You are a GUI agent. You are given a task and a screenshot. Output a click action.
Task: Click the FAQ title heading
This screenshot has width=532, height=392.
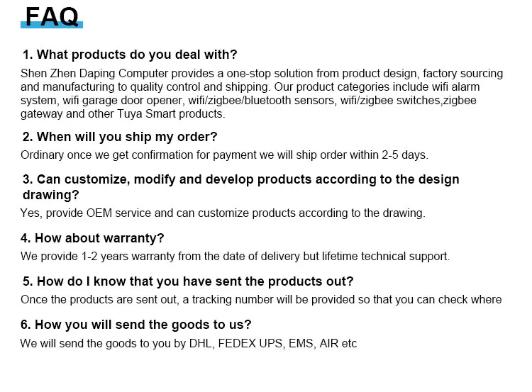(51, 14)
